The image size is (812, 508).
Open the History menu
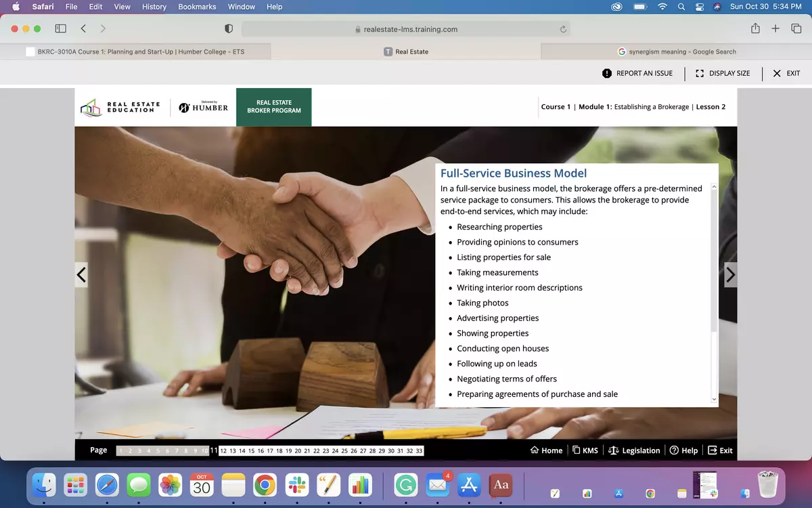(154, 7)
